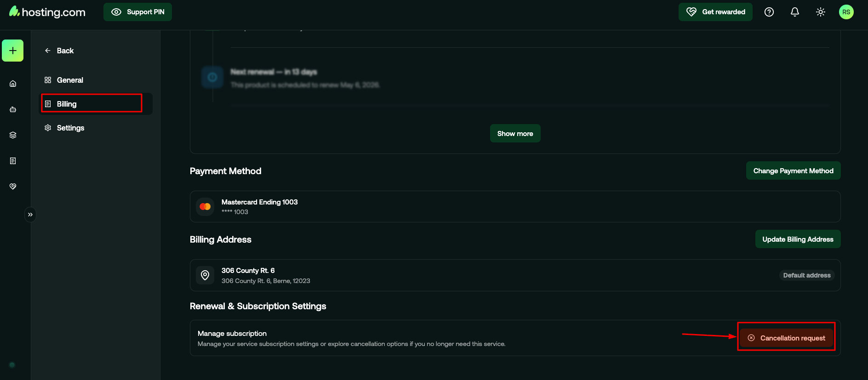Open the help question mark icon
This screenshot has height=380, width=868.
click(x=769, y=12)
